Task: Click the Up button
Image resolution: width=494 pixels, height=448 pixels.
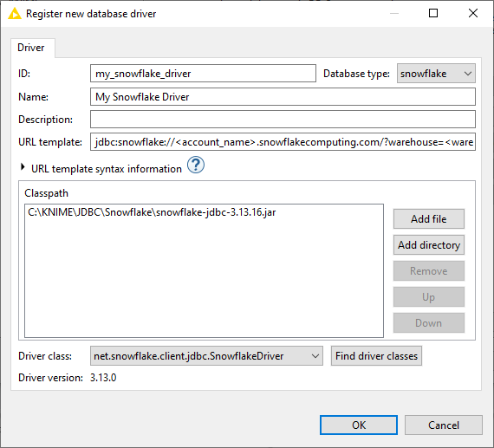Action: pos(428,296)
